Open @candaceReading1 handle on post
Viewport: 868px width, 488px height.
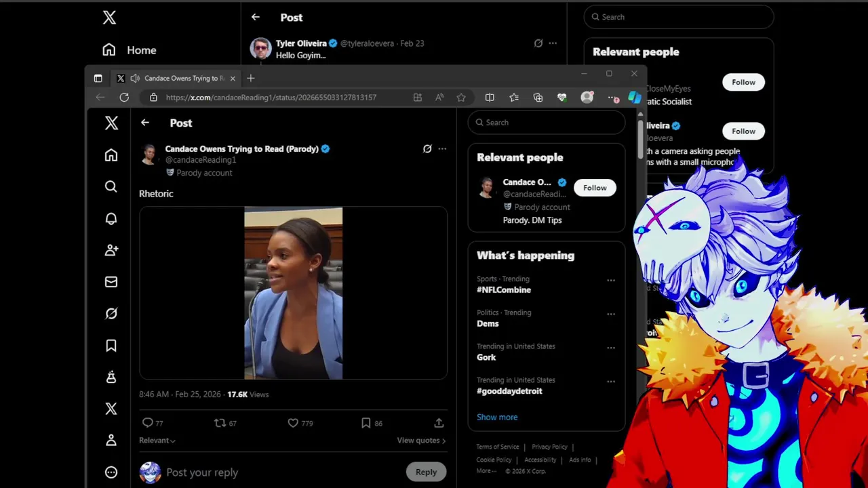(201, 160)
